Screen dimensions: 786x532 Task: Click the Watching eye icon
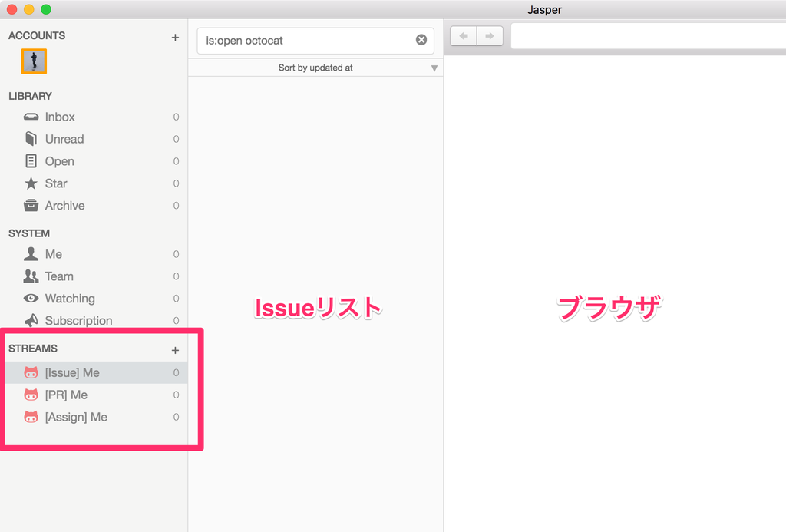31,298
